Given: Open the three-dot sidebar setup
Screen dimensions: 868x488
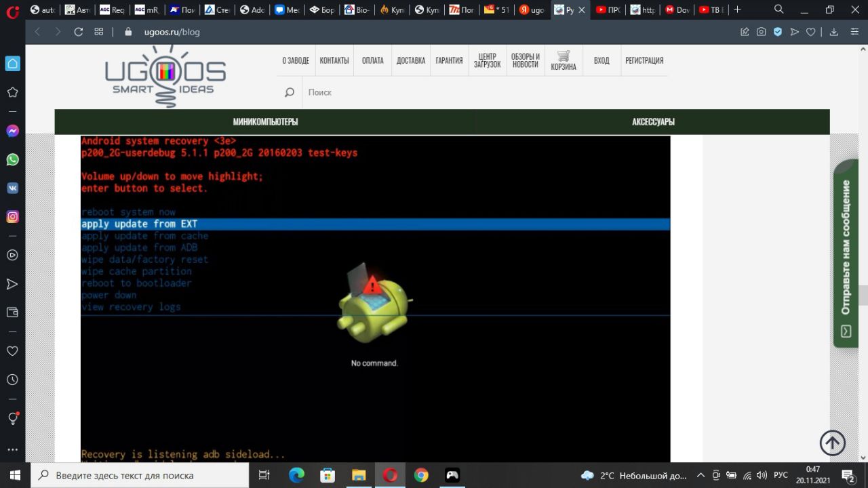Looking at the screenshot, I should (x=12, y=449).
